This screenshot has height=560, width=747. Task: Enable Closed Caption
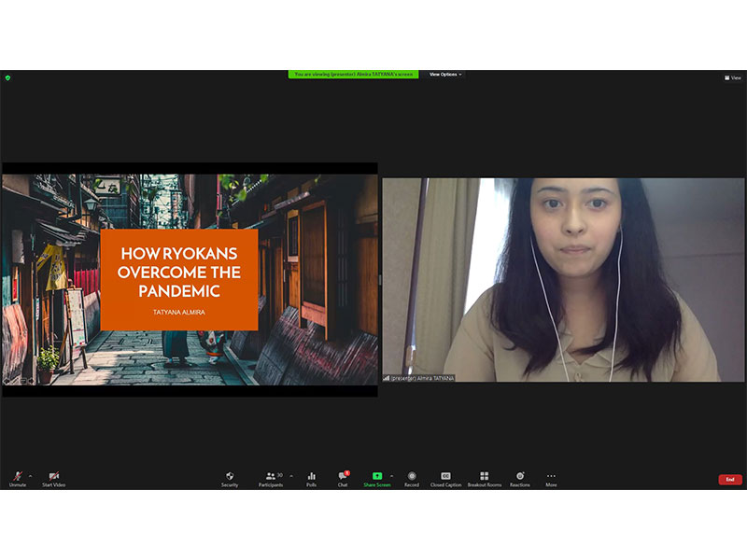445,478
